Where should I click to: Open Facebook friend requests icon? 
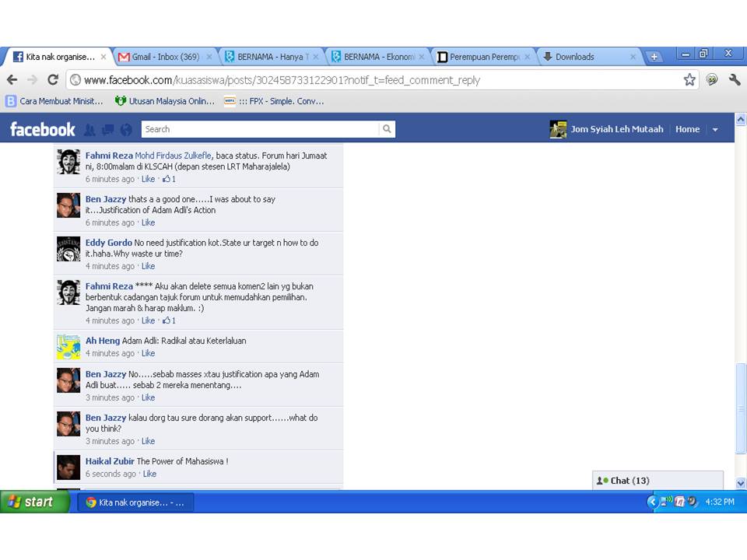[89, 130]
